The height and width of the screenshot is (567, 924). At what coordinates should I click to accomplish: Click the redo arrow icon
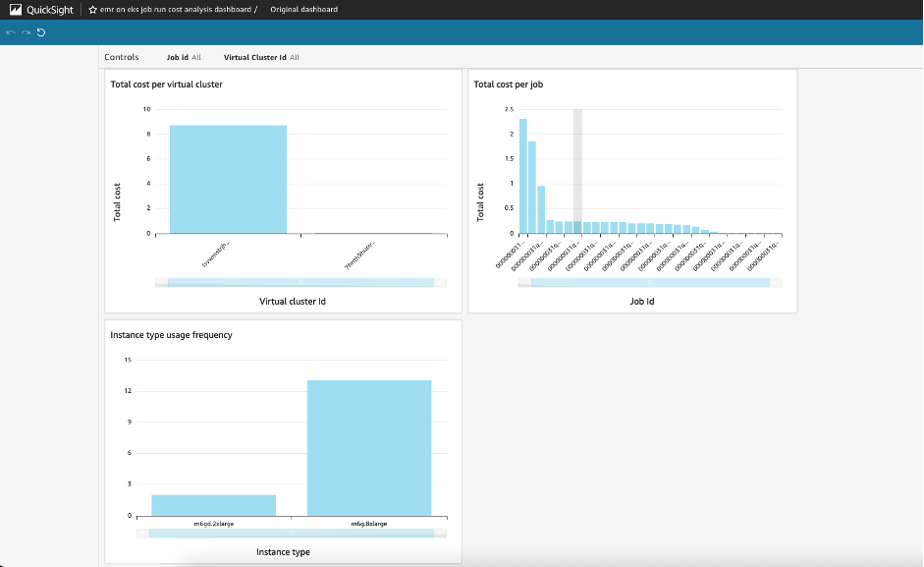(x=27, y=31)
